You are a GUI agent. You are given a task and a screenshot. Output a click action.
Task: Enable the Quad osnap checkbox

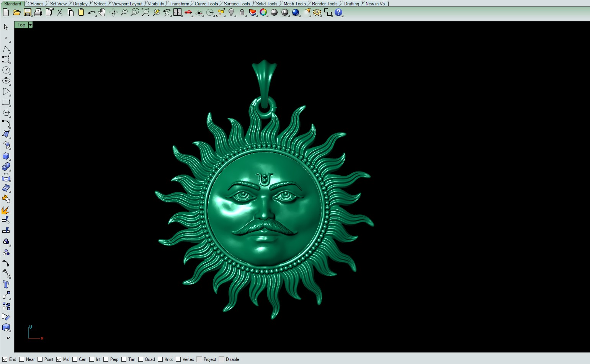[141, 359]
